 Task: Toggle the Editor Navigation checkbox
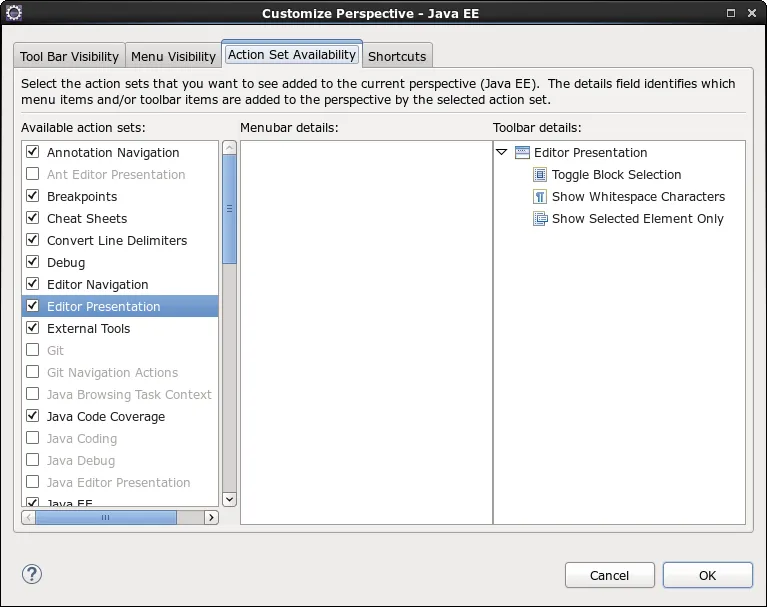32,284
